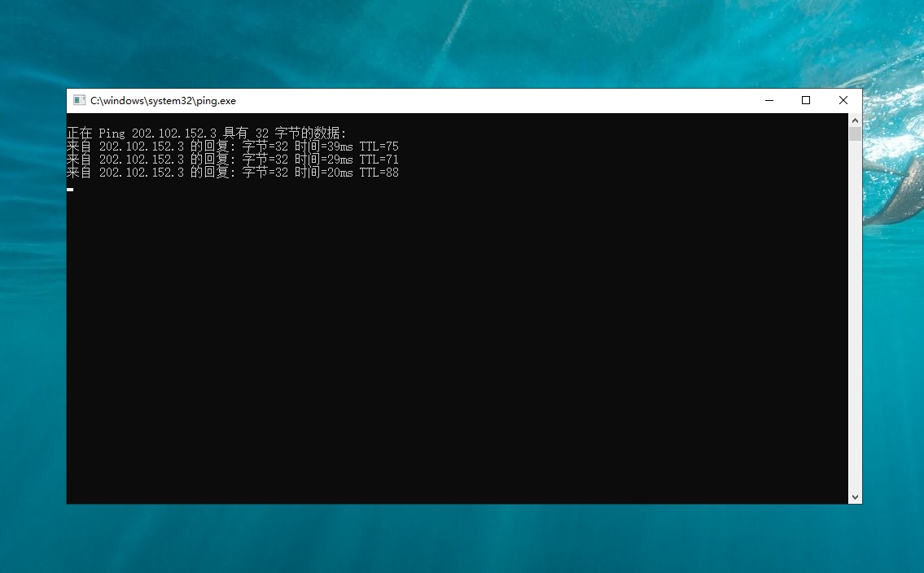
Task: Click the line starting with 正在 Ping 202.102.152.3
Action: coord(207,133)
